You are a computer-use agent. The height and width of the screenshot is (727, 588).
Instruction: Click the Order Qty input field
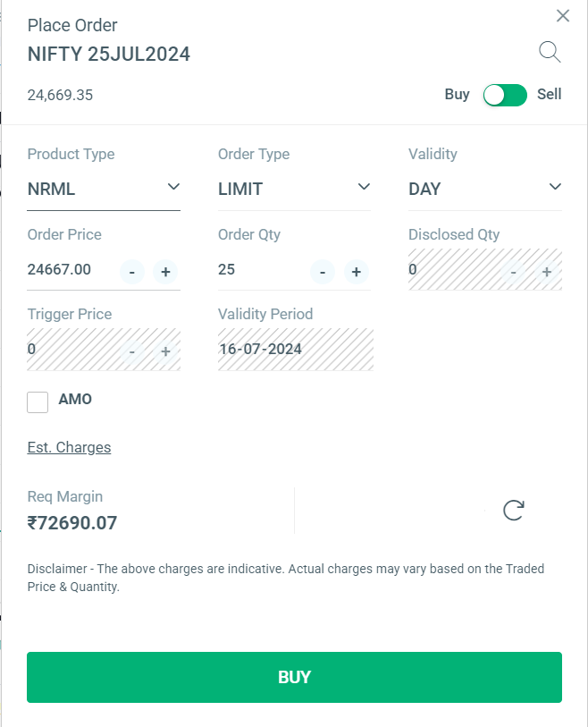pos(259,269)
